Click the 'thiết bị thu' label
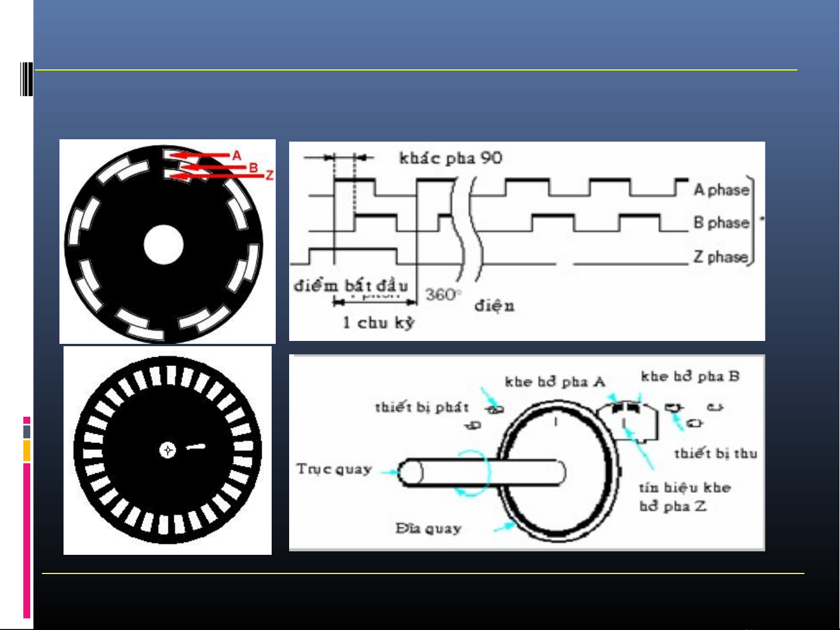Viewport: 840px width, 630px height. [x=715, y=453]
